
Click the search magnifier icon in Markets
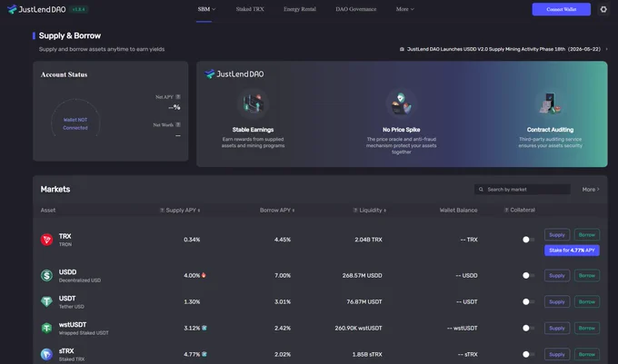(481, 190)
